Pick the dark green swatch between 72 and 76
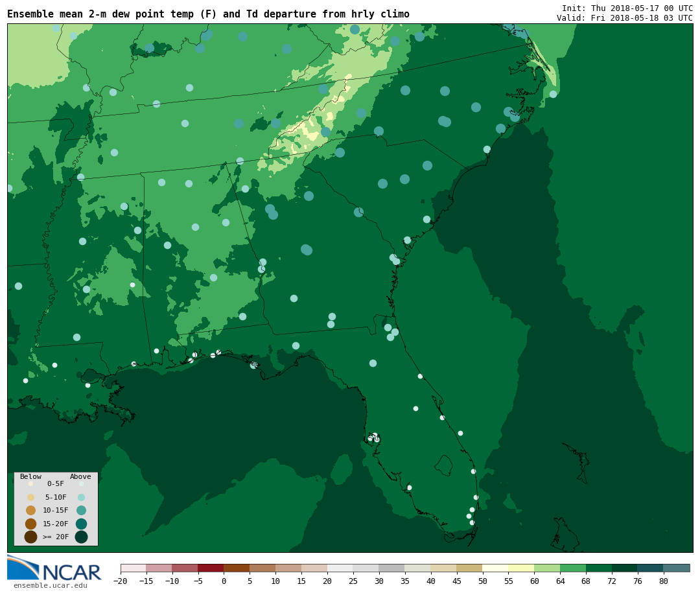700x593 pixels. (625, 568)
